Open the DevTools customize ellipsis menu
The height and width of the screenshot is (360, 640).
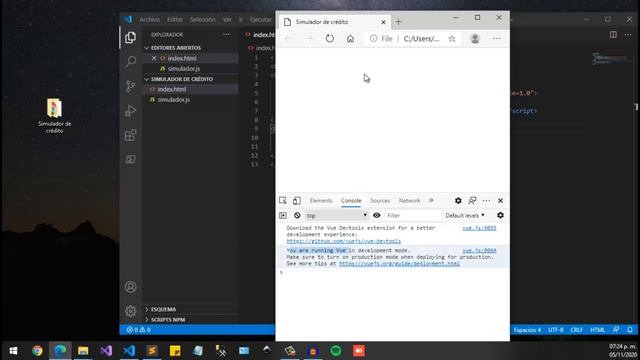point(486,200)
